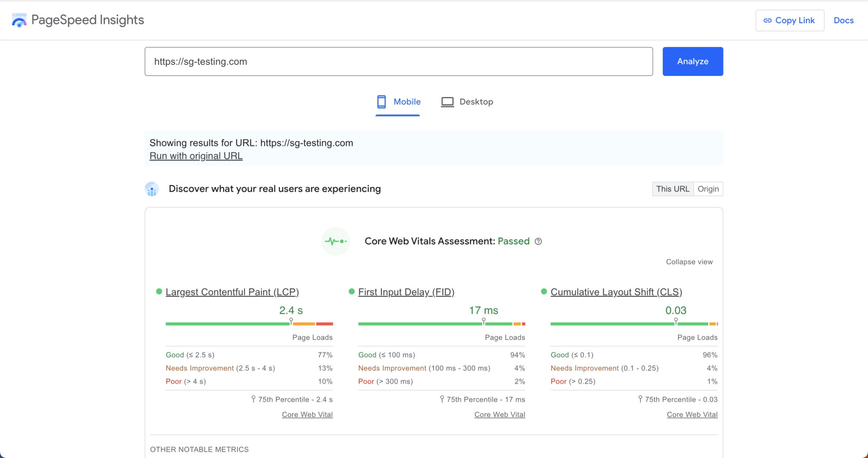Click 75th Percentile - 0.03 text
The width and height of the screenshot is (868, 458).
click(681, 399)
